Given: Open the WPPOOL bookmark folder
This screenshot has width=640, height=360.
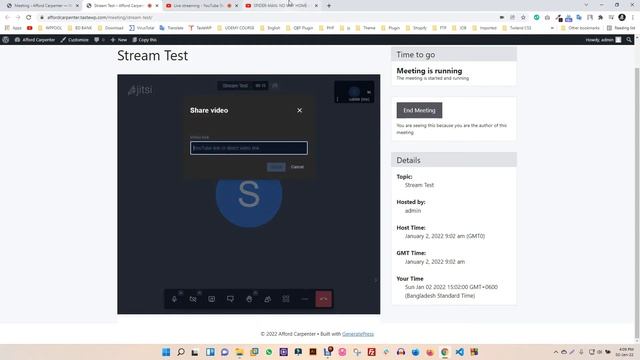Looking at the screenshot, I should pos(50,28).
